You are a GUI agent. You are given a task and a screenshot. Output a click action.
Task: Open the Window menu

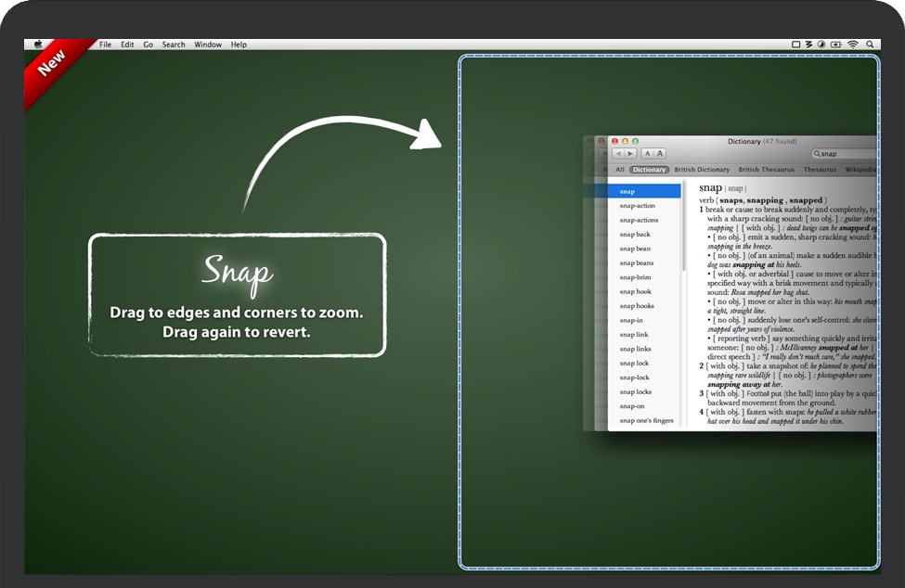[208, 45]
